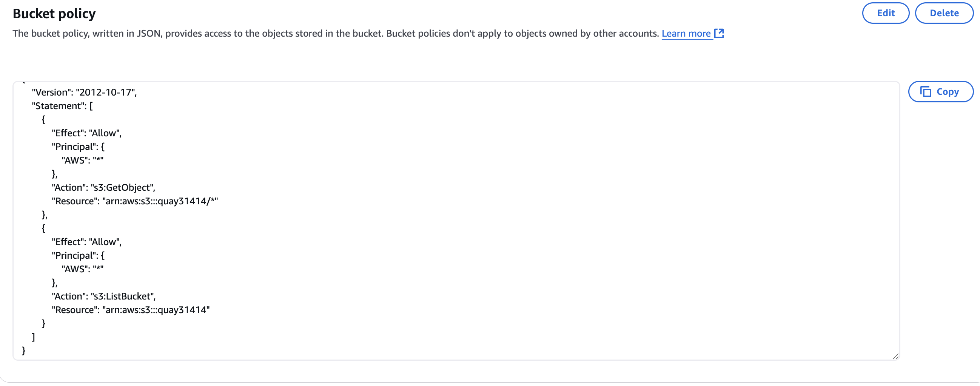Click the first "Effect": "Allow" line
Screen dimensions: 980x386
86,133
